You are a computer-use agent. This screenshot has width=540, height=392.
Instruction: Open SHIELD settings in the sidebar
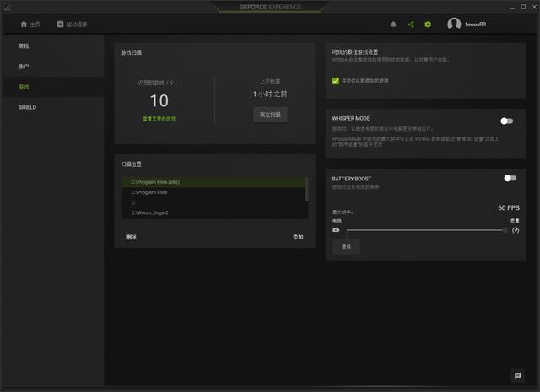coord(27,107)
